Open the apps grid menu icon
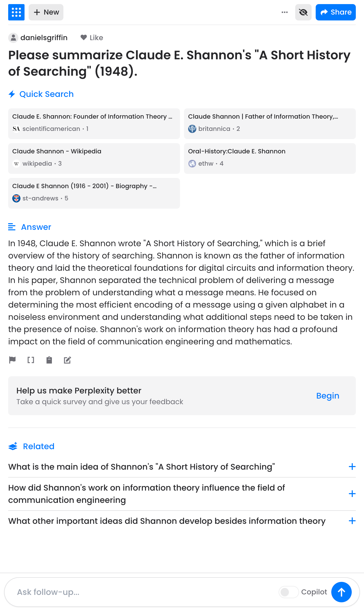Screen dimensions: 364x611 16,12
